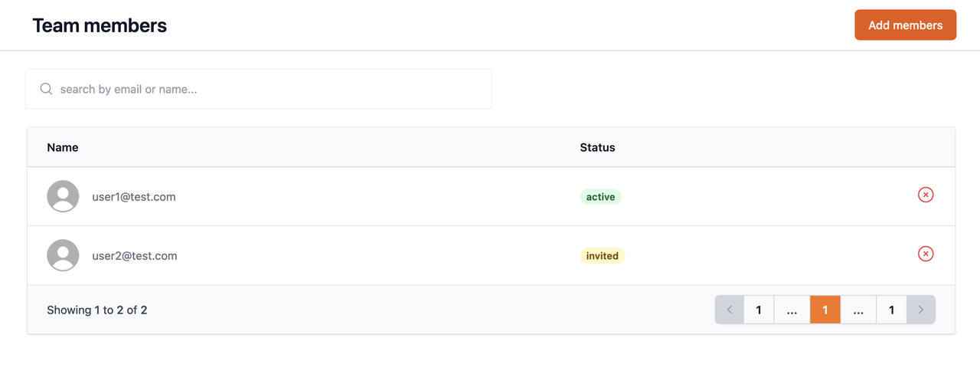Image resolution: width=980 pixels, height=374 pixels.
Task: Open the user1@test.com member entry
Action: pos(491,196)
